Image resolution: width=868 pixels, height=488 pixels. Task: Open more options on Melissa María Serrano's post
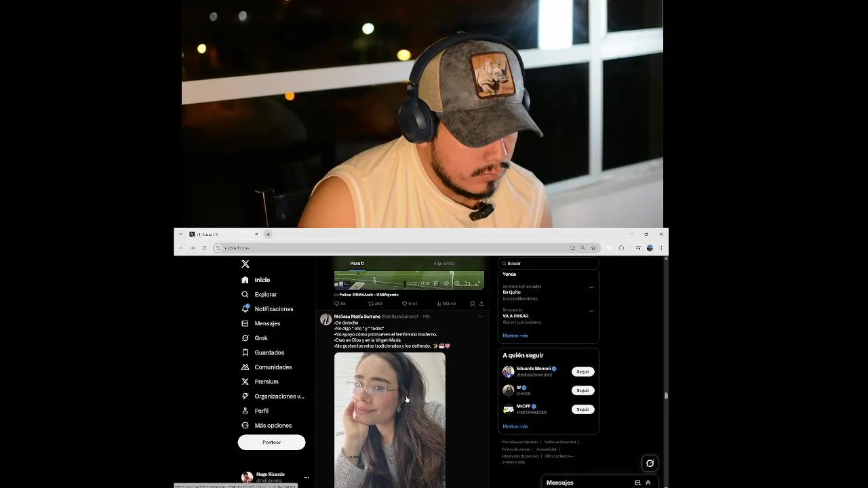click(481, 317)
